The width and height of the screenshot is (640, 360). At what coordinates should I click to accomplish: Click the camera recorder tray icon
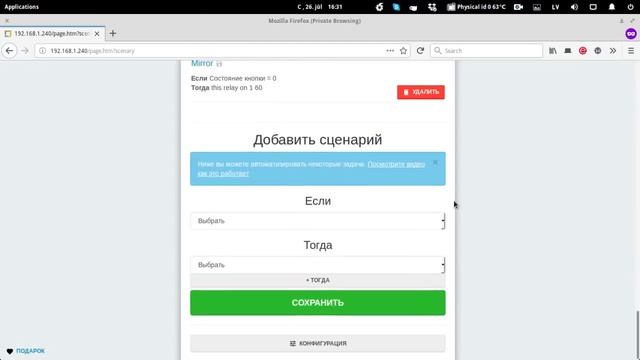point(518,7)
